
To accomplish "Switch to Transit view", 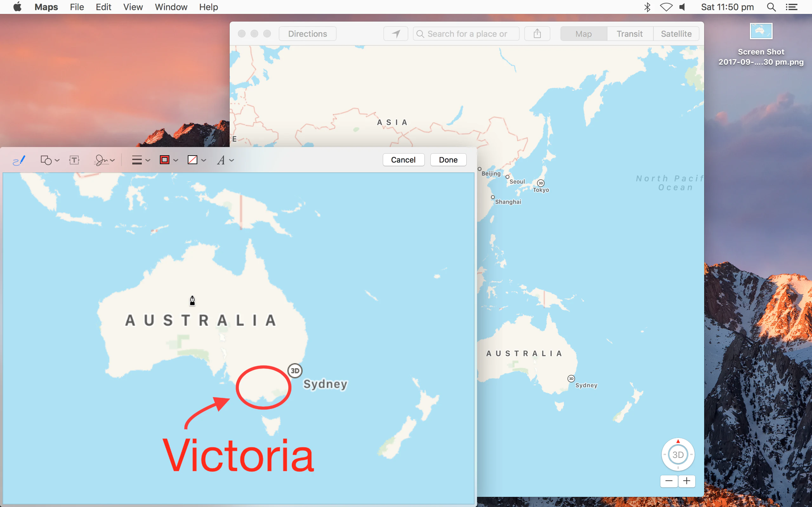I will pyautogui.click(x=630, y=34).
